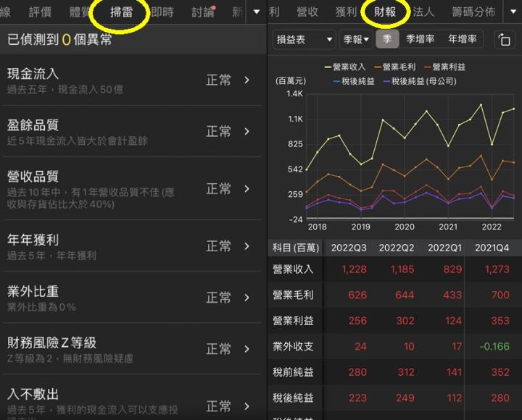Viewport: 522px width, 420px height.
Task: Select the 營業毛利 table row label
Action: pos(293,295)
